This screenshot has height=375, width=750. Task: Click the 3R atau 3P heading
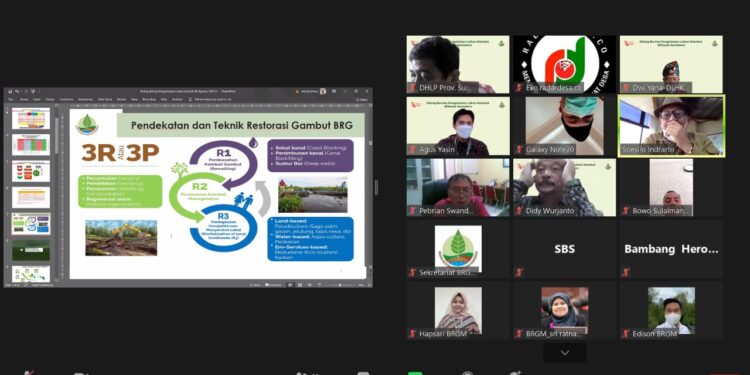(120, 153)
